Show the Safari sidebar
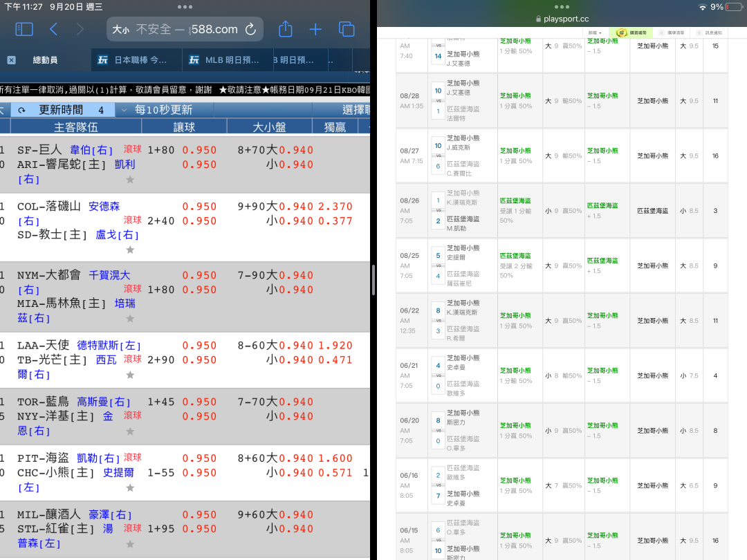747x560 pixels. pos(24,30)
